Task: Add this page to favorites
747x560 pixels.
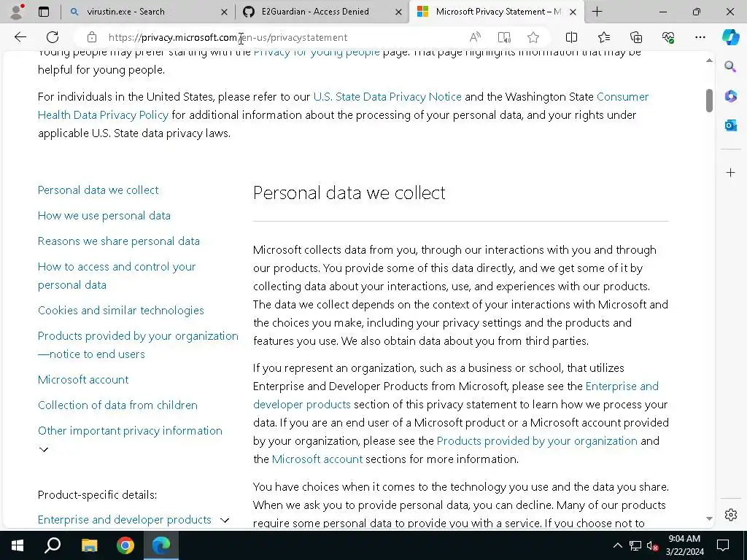Action: pos(533,37)
